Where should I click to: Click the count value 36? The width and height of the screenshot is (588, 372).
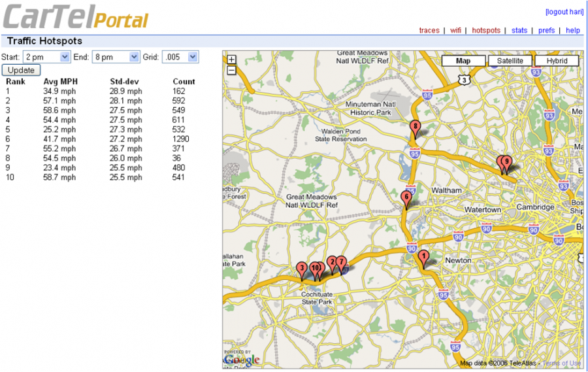coord(176,158)
